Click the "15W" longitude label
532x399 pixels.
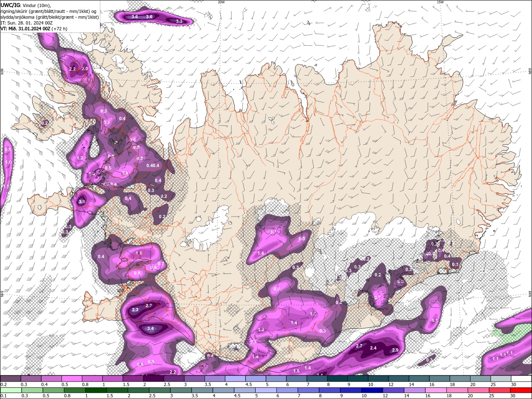click(440, 2)
